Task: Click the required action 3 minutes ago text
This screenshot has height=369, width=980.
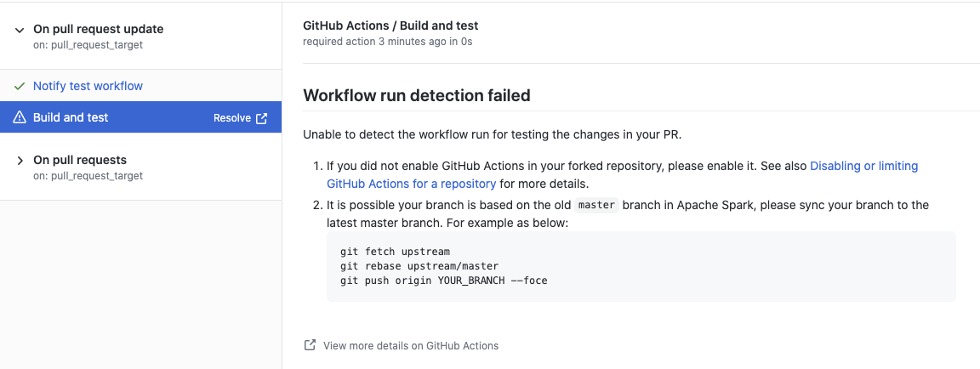Action: coord(387,41)
